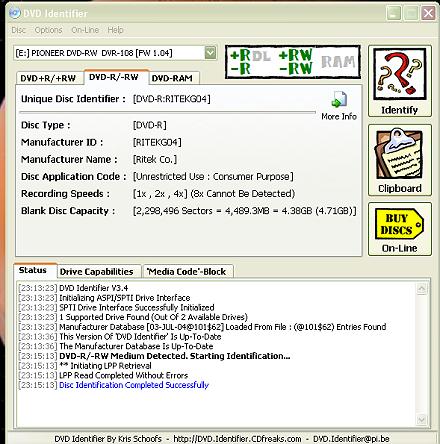Click the Disc Type value [DVD-R]
Image resolution: width=440 pixels, height=444 pixels.
[x=150, y=125]
